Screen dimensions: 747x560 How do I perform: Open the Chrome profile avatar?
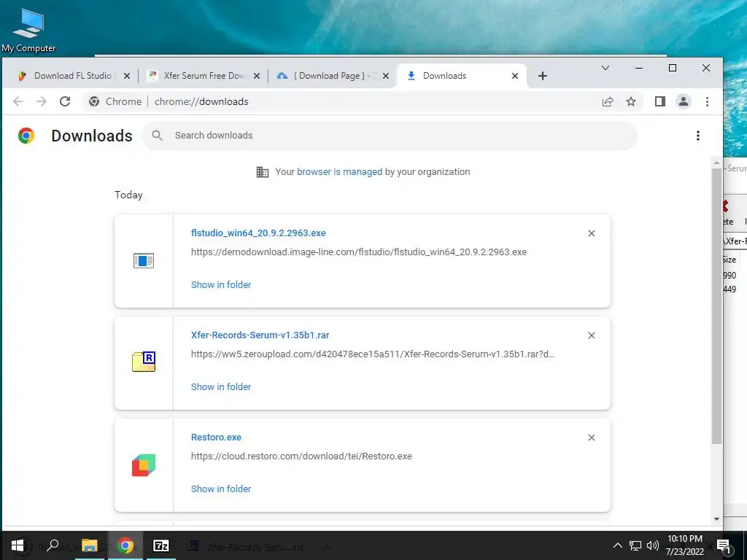[683, 101]
